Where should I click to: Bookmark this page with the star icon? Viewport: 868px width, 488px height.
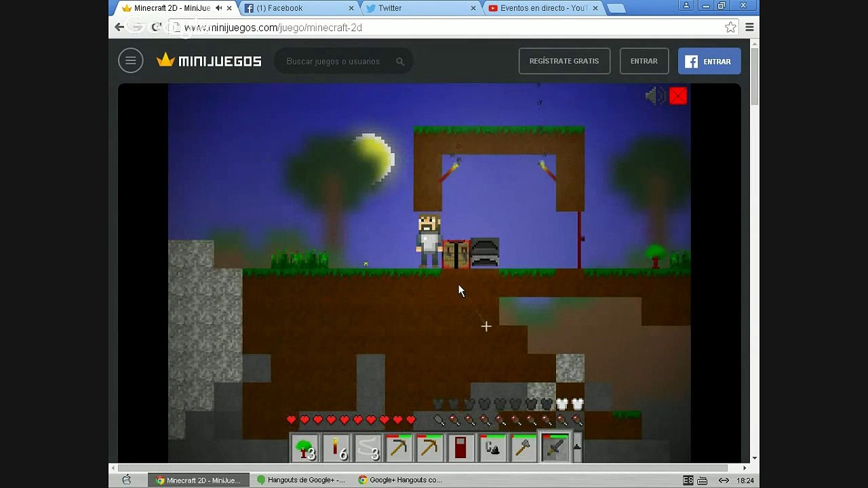(730, 27)
